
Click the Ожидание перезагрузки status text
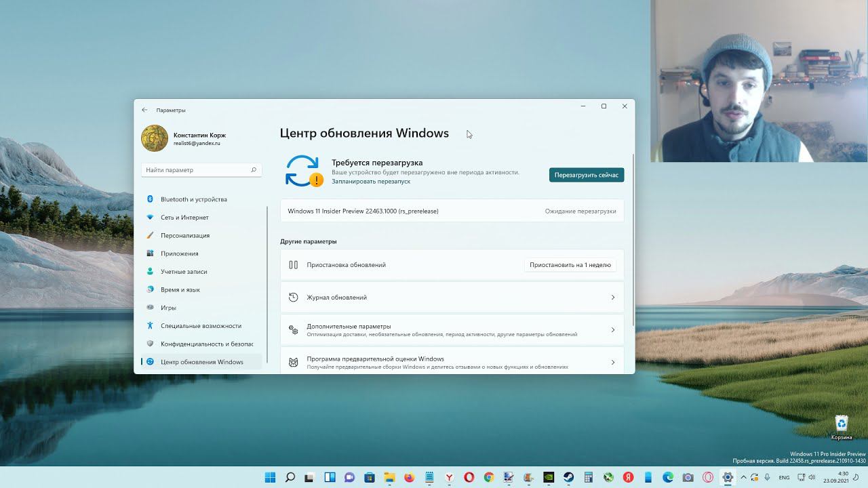click(x=580, y=211)
